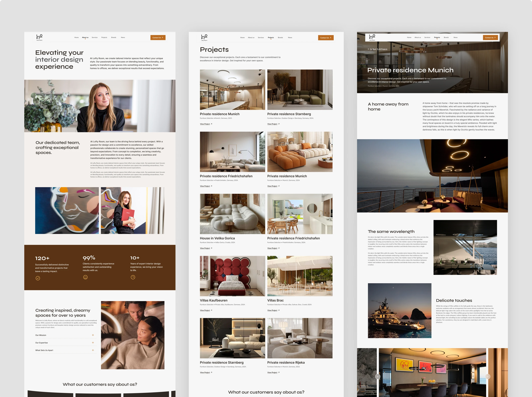Click logo on Private residence Munich page
Image resolution: width=532 pixels, height=397 pixels.
(372, 37)
